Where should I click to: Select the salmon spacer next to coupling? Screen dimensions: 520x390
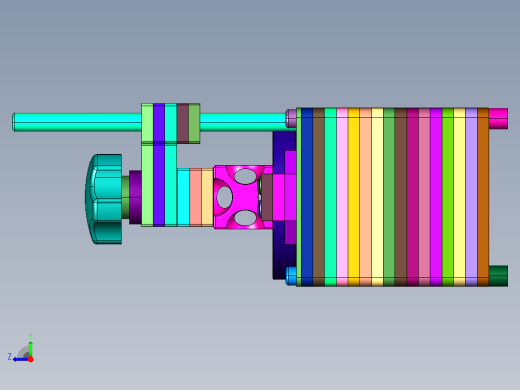pos(195,197)
